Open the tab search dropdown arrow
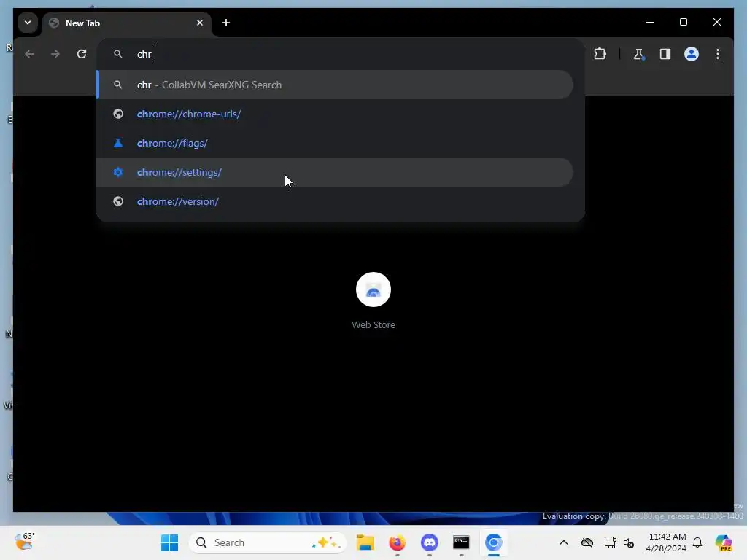 [x=28, y=23]
